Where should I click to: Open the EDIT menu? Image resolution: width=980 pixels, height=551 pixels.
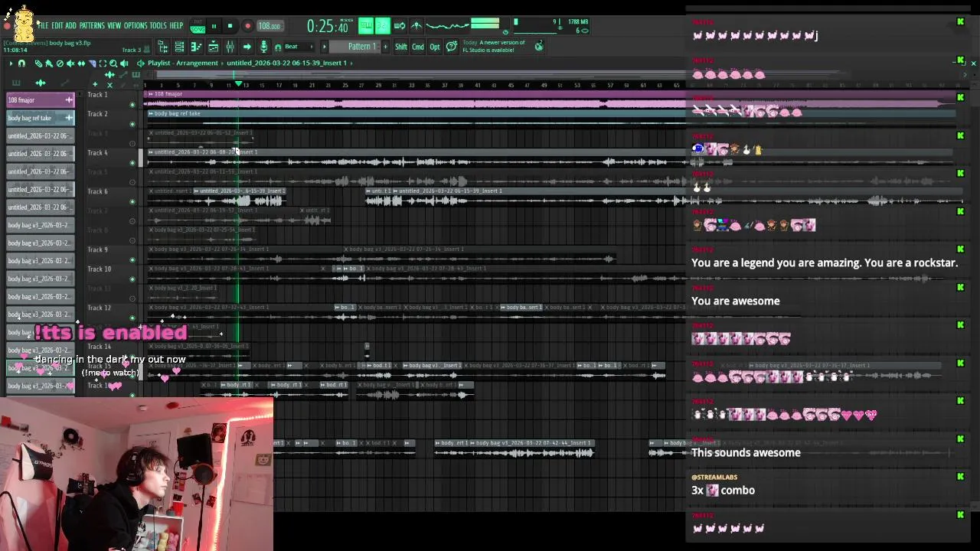(x=57, y=25)
